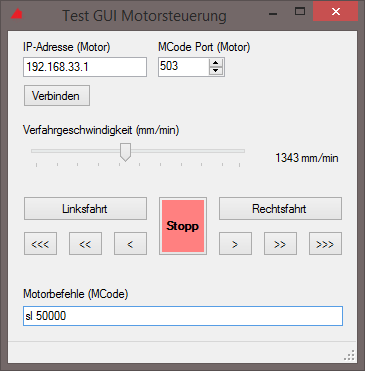Increase the MCode Port with the up arrow
Viewport: 365px width, 371px height.
click(x=216, y=63)
